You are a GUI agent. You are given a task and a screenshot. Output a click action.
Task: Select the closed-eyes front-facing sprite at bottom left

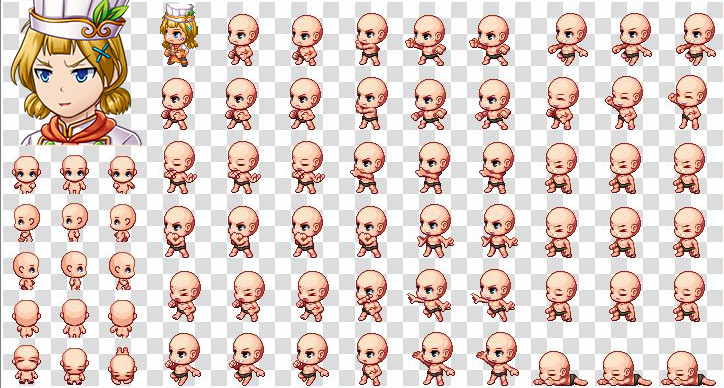pyautogui.click(x=26, y=365)
